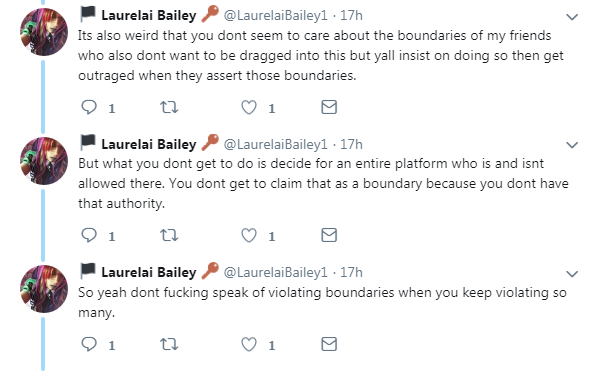Send first tweet via direct message envelope
This screenshot has width=603, height=374.
coord(329,107)
